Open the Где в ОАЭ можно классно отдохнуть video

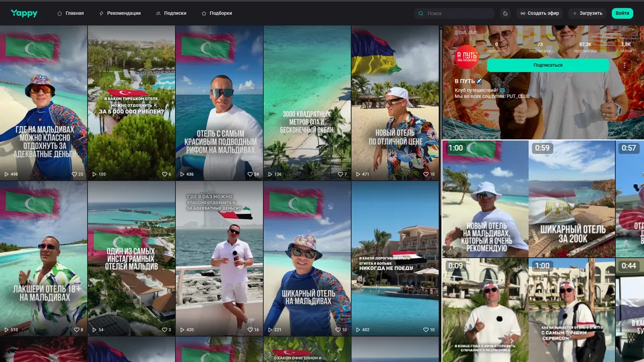219,258
